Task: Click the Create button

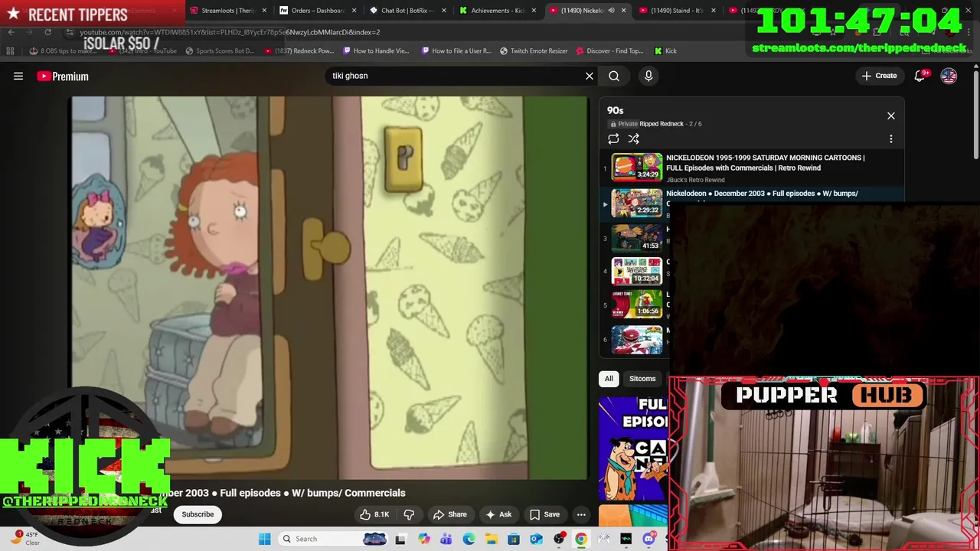Action: click(x=879, y=76)
